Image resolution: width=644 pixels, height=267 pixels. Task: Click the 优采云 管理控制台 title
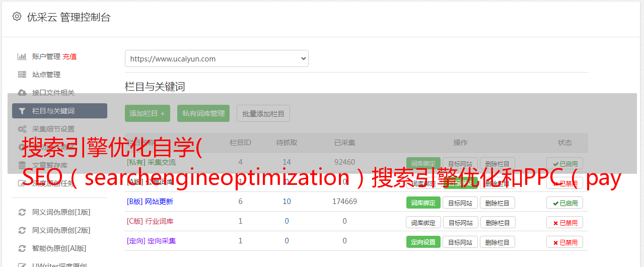tap(68, 17)
